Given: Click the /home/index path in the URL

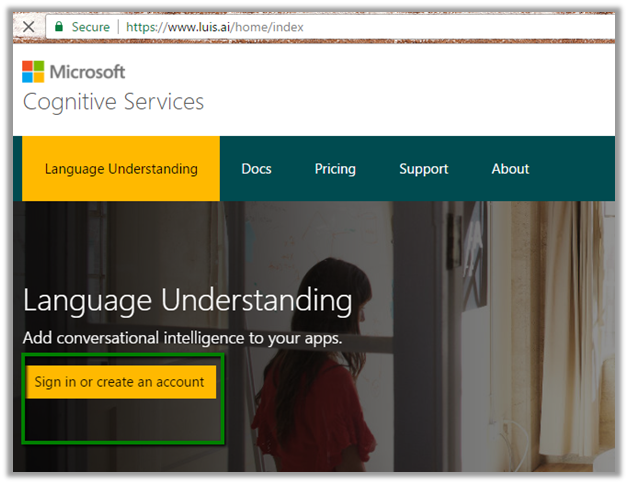Looking at the screenshot, I should (x=270, y=27).
